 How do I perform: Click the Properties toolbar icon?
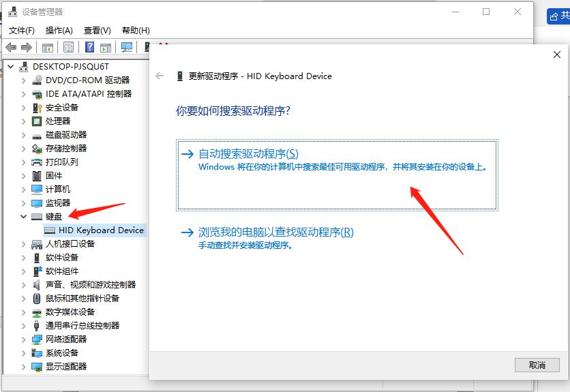(68, 47)
